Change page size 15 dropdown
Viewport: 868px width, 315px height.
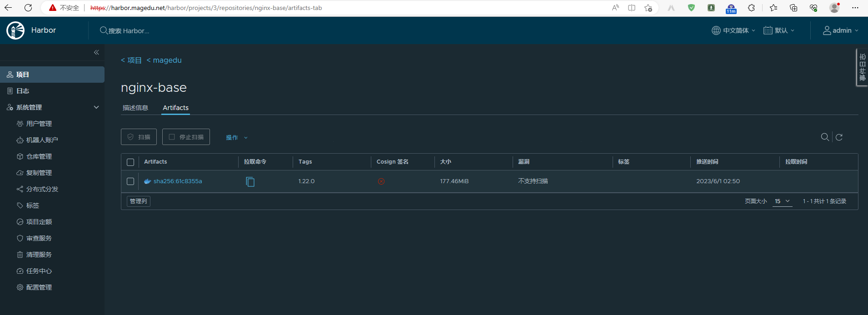click(782, 201)
